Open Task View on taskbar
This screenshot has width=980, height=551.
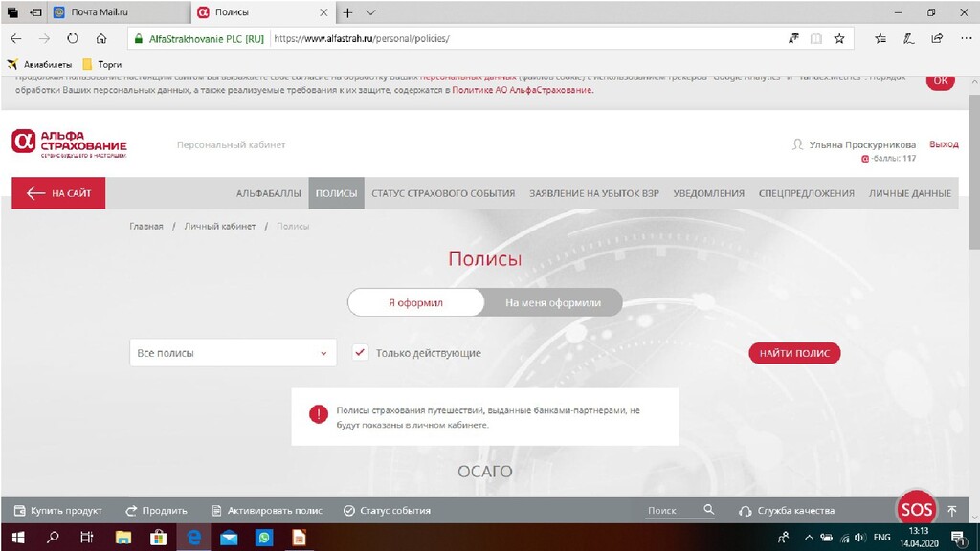(x=87, y=538)
